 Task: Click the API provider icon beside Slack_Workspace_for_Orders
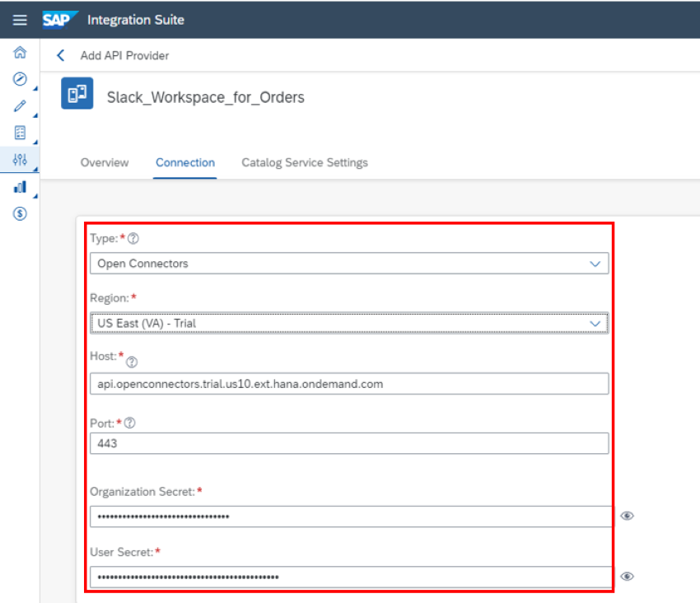[77, 93]
